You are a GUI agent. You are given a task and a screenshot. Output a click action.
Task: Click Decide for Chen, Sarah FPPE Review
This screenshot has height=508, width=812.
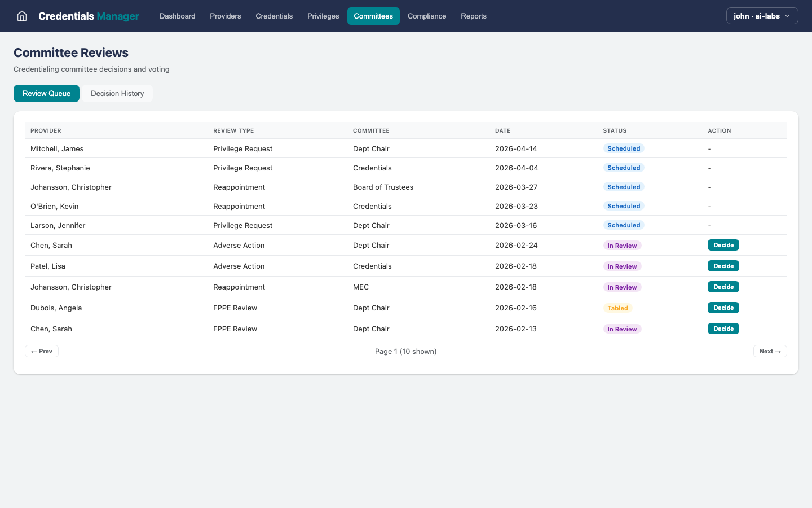[x=723, y=329]
